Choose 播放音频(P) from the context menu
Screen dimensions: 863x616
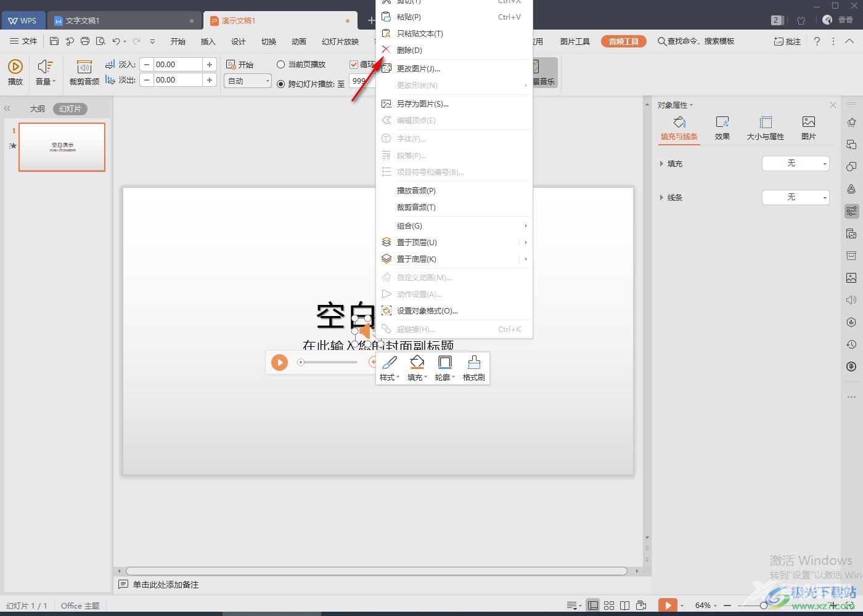[x=454, y=190]
